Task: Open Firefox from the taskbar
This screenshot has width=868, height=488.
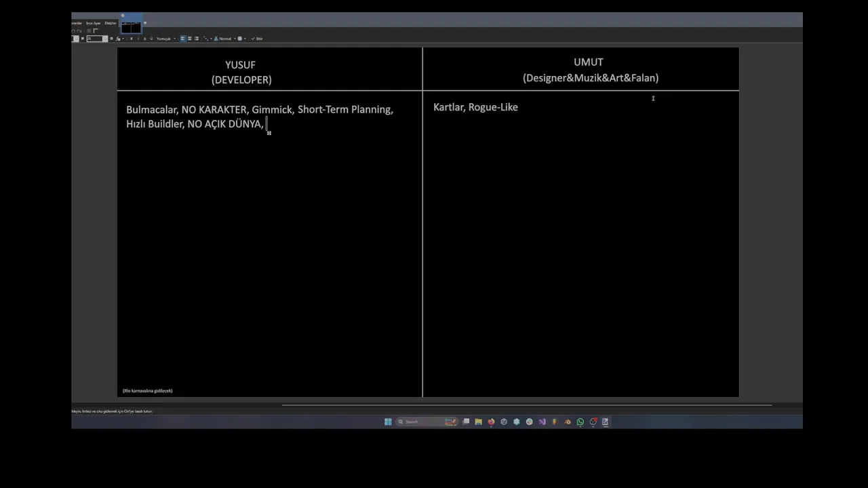Action: 491,422
